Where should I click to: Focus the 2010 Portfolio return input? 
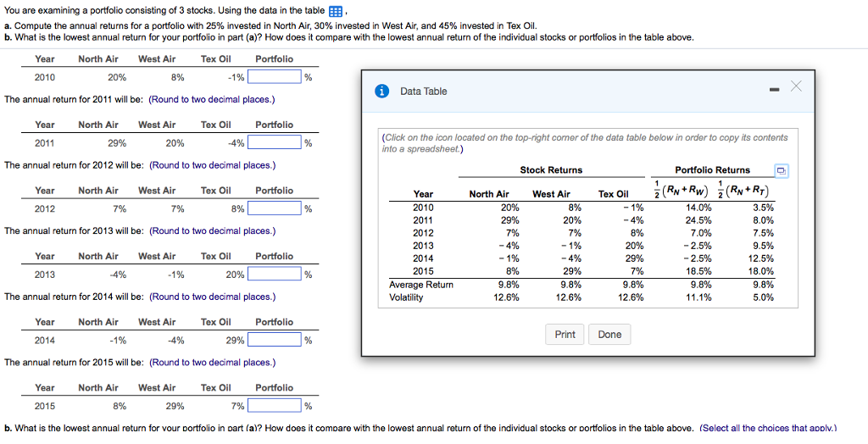275,78
